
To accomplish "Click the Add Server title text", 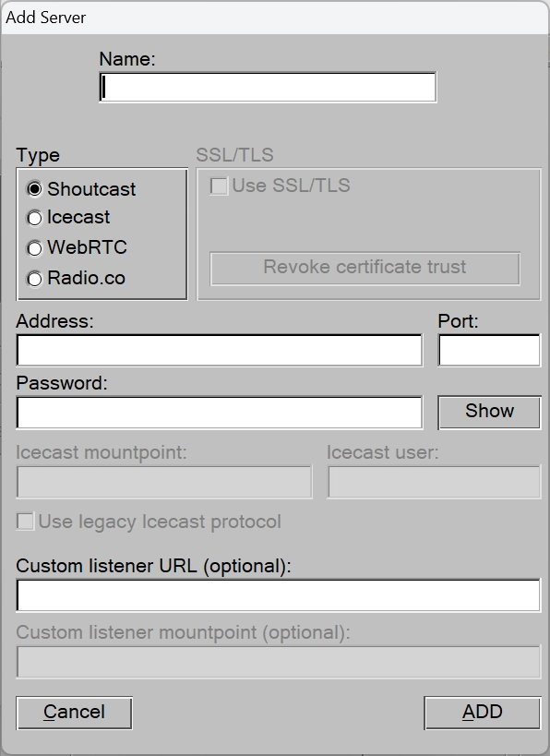I will click(46, 18).
